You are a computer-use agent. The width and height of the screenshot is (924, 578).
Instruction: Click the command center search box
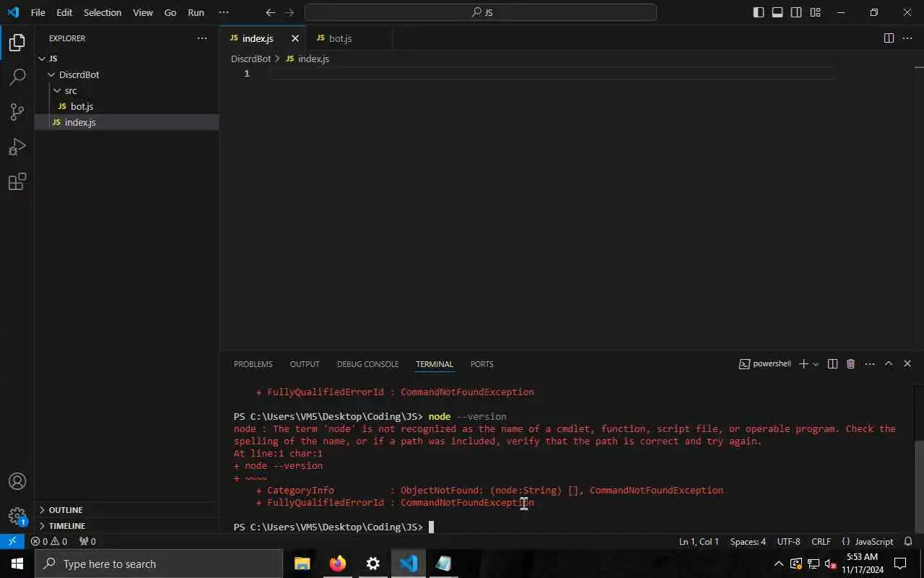pos(481,12)
